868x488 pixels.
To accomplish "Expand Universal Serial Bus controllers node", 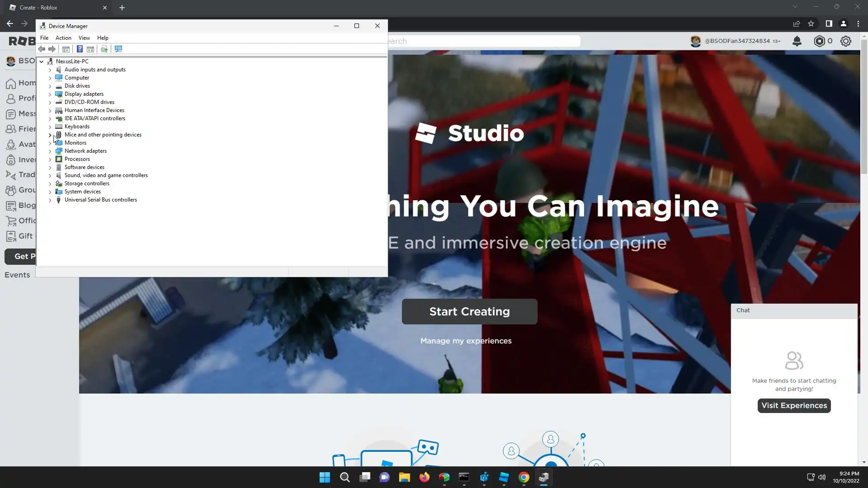I will coord(50,200).
